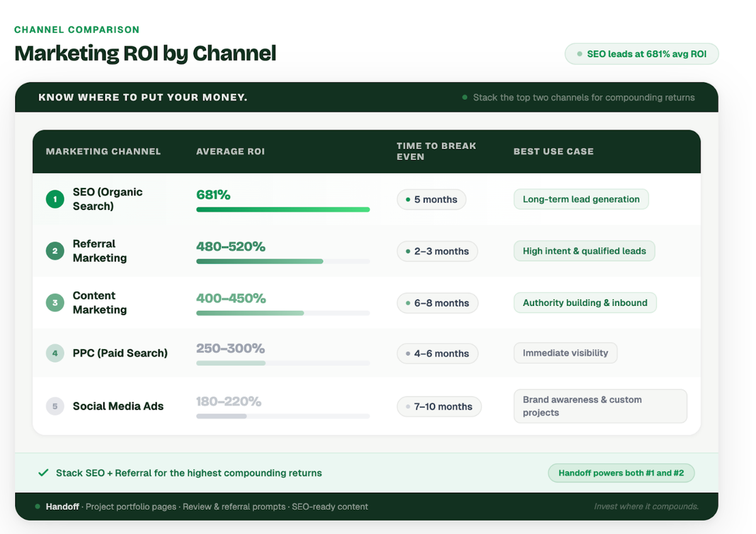756x534 pixels.
Task: Click the rank 4 badge beside PPC
Action: [x=55, y=353]
